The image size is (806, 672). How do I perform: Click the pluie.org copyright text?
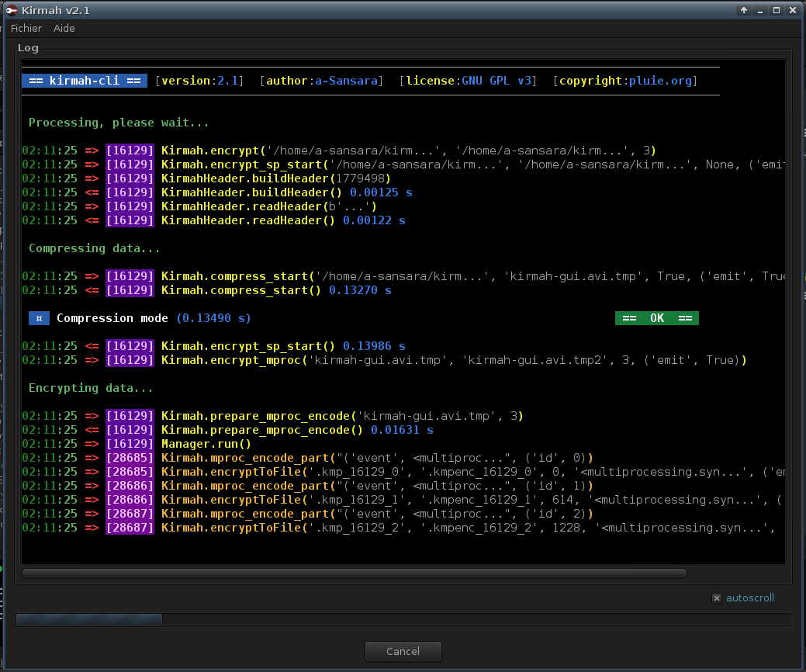click(x=659, y=81)
